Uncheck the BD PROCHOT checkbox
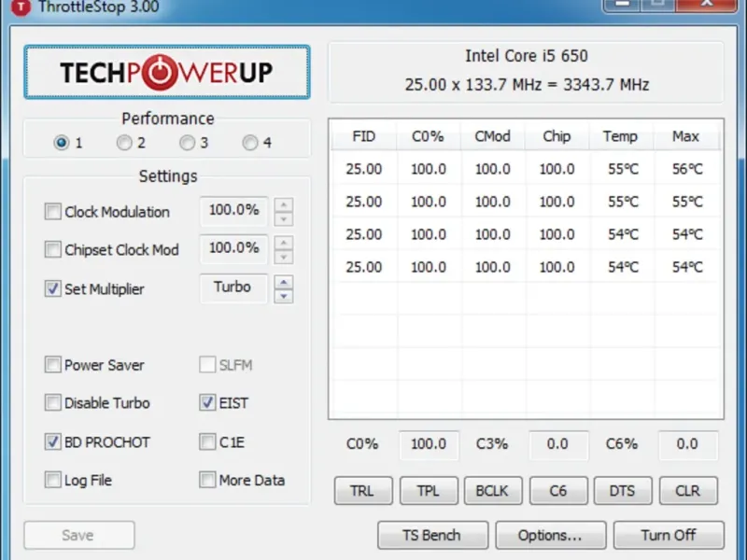This screenshot has height=560, width=747. [53, 441]
